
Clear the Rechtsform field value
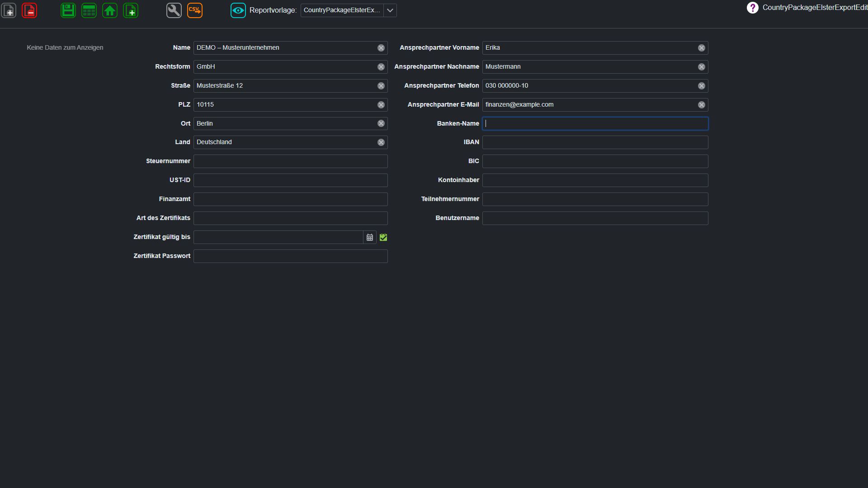[381, 67]
